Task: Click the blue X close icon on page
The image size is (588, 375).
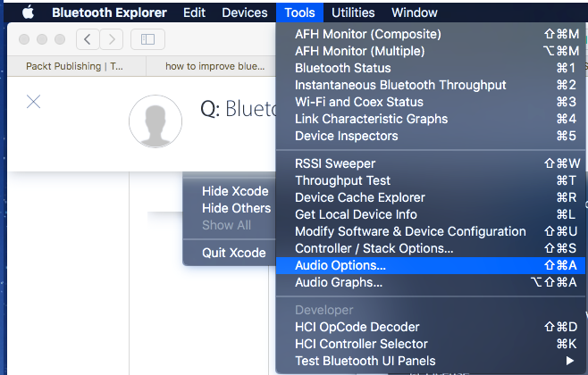Action: 33,102
